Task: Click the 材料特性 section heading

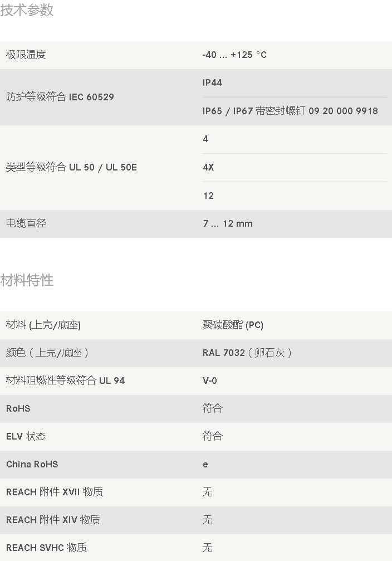Action: [27, 280]
